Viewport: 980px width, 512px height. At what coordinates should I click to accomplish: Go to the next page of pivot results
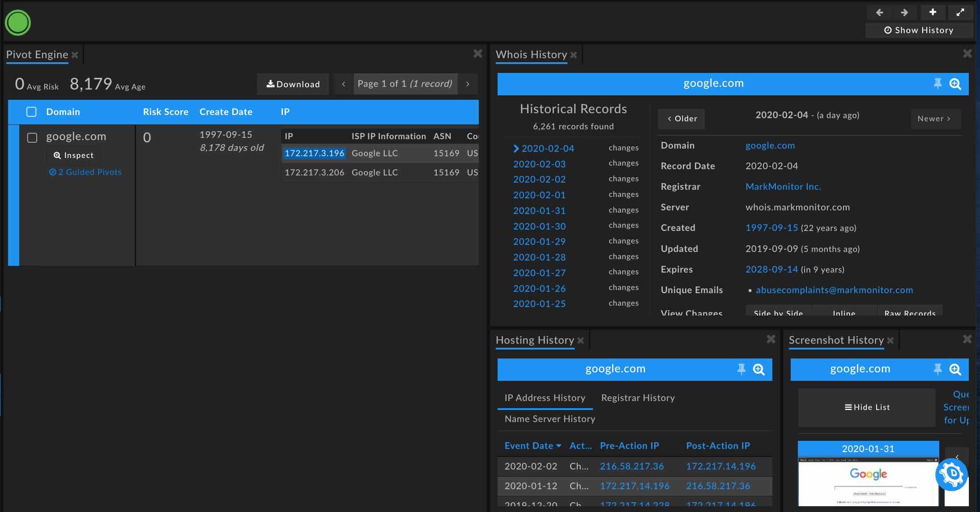(x=468, y=84)
